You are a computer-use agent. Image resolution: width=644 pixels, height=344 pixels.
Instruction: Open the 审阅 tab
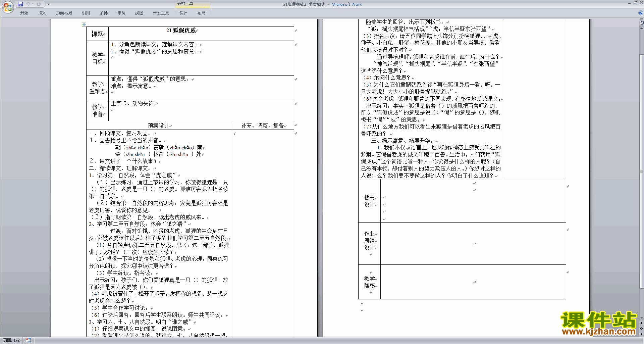[121, 13]
